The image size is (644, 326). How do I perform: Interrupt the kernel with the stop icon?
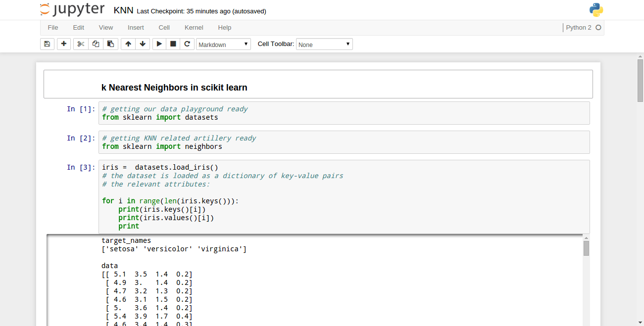tap(173, 44)
